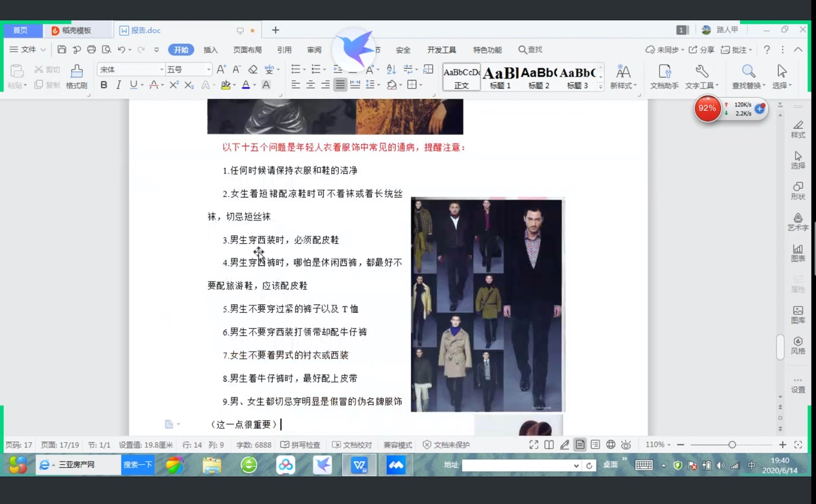This screenshot has height=504, width=816.
Task: Click the zoom slider handle
Action: tap(732, 445)
